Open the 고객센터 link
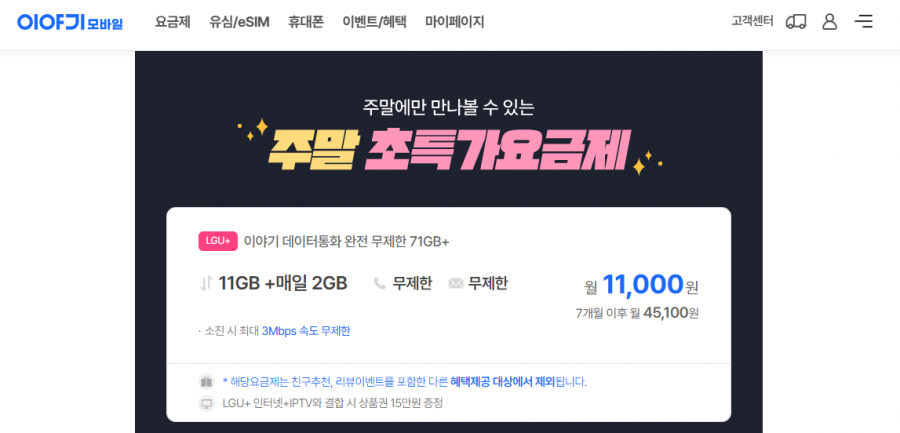Screen dimensions: 900x433 [x=752, y=22]
